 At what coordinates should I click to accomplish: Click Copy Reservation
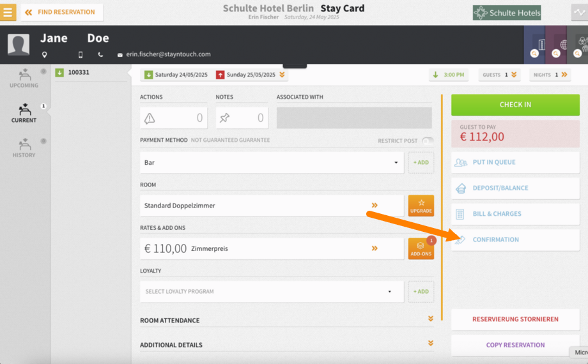point(515,345)
